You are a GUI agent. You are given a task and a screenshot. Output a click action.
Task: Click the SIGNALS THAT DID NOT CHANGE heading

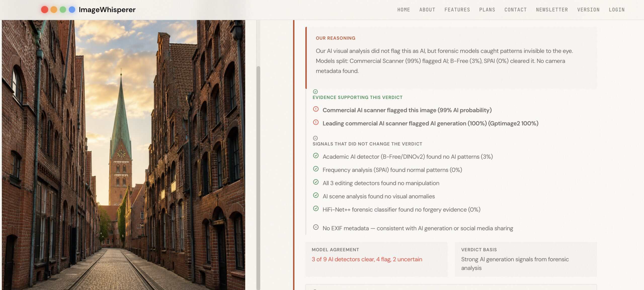point(367,144)
